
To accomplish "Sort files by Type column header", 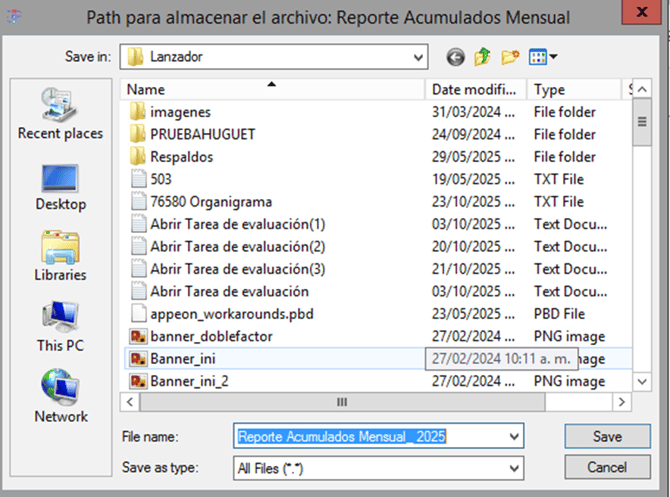I will 573,90.
